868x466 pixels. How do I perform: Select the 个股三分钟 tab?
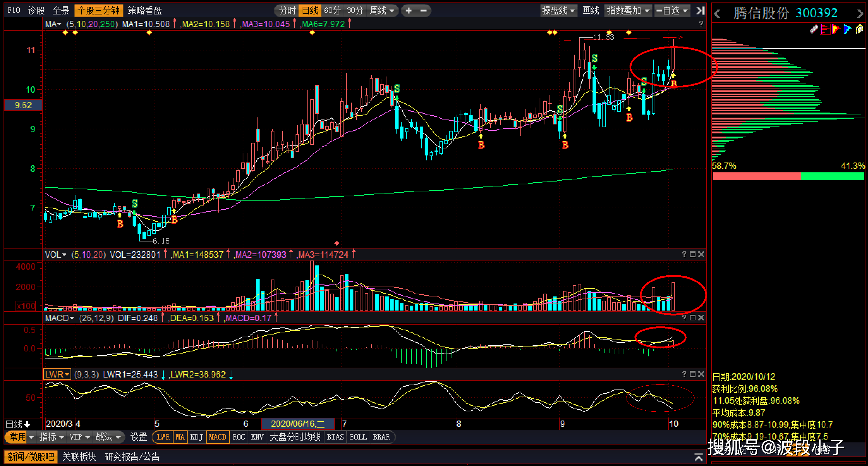(98, 11)
